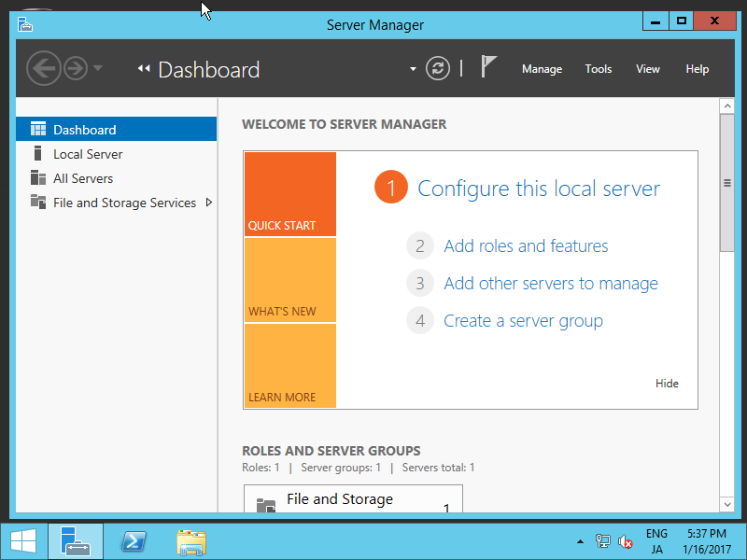Select the LEARN MORE tile

point(290,366)
